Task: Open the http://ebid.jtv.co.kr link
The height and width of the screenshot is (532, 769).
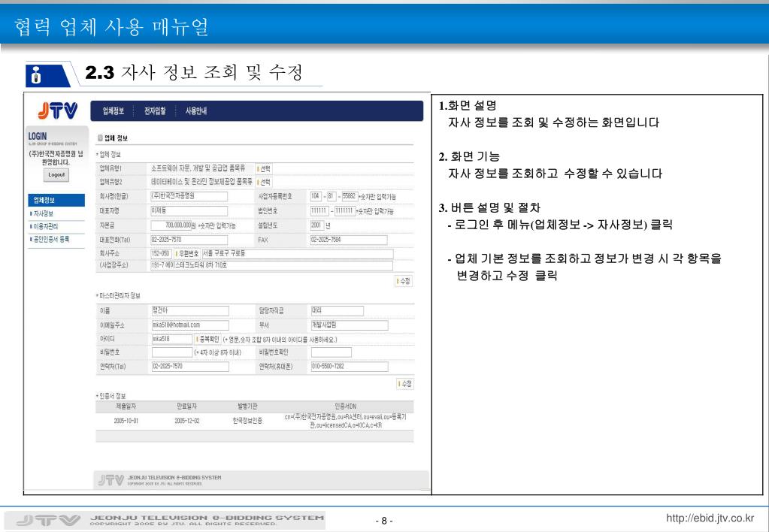Action: tap(710, 518)
